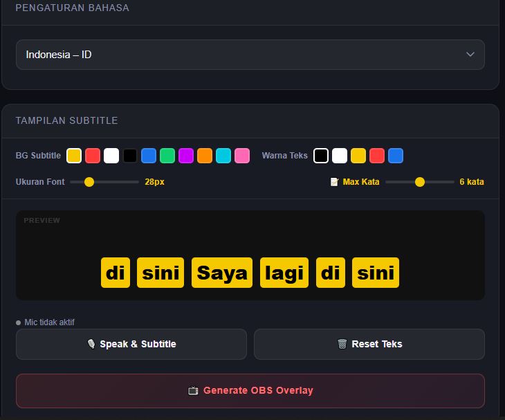Click the language dropdown chevron arrow
This screenshot has width=505, height=420.
coord(470,55)
